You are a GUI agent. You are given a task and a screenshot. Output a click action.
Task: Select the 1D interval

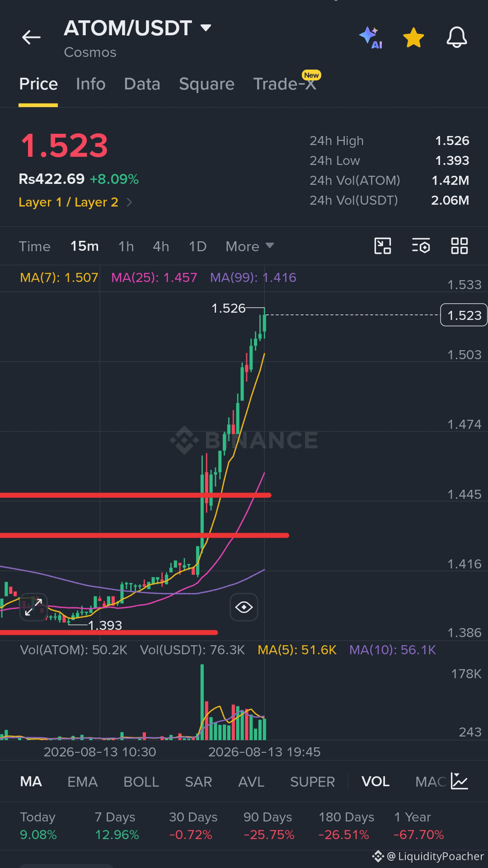point(197,246)
